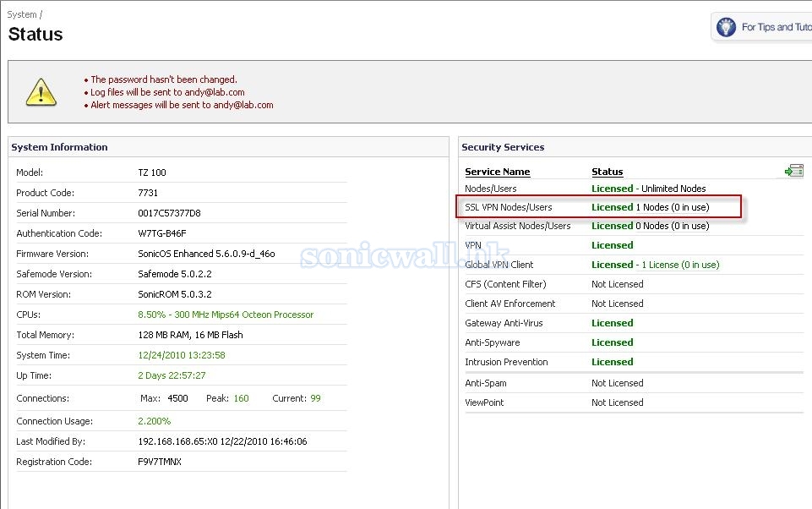
Task: Click the lightbulb tips icon
Action: tap(726, 26)
